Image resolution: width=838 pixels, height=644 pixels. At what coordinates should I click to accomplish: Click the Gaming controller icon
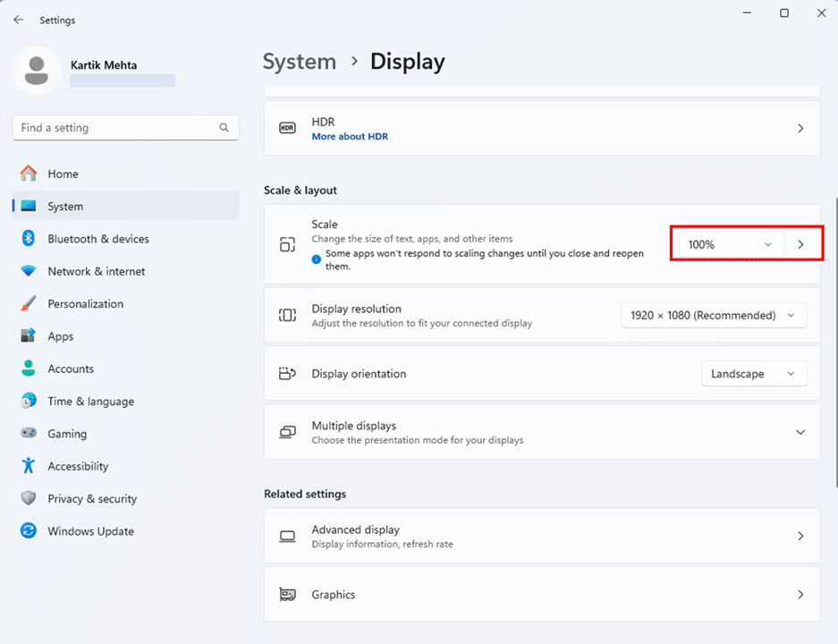pos(29,433)
